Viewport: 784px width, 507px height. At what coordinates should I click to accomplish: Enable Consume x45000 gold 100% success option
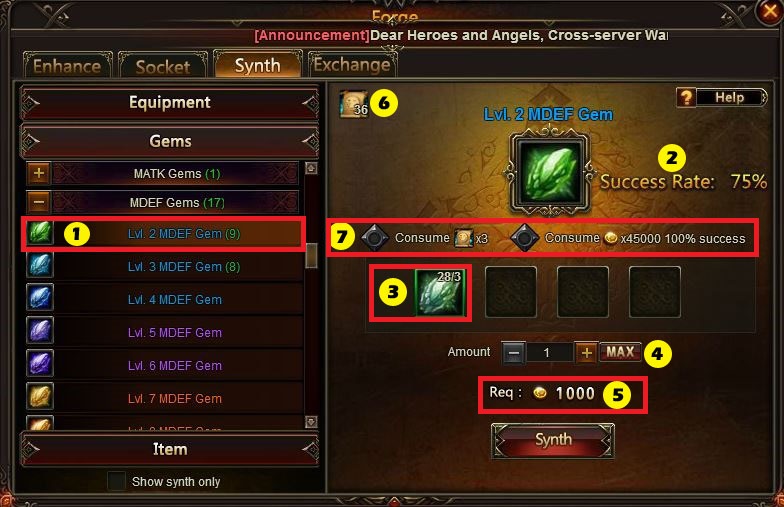(x=524, y=238)
